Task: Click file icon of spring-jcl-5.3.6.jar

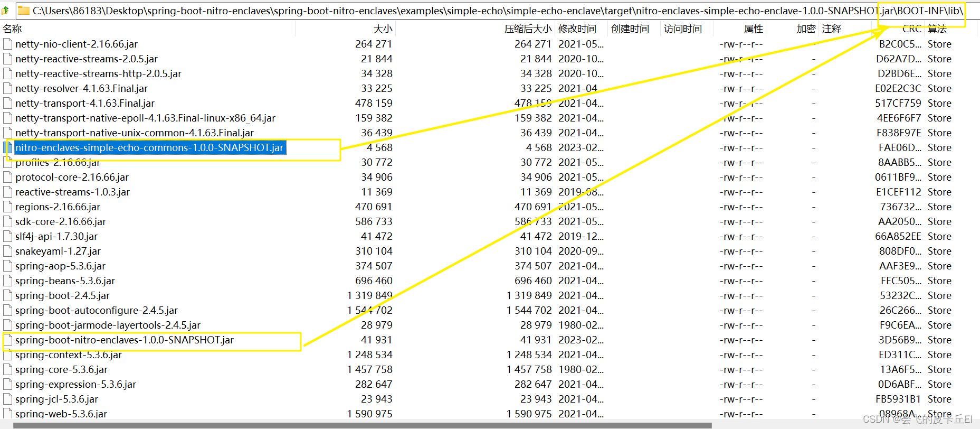Action: [x=7, y=399]
